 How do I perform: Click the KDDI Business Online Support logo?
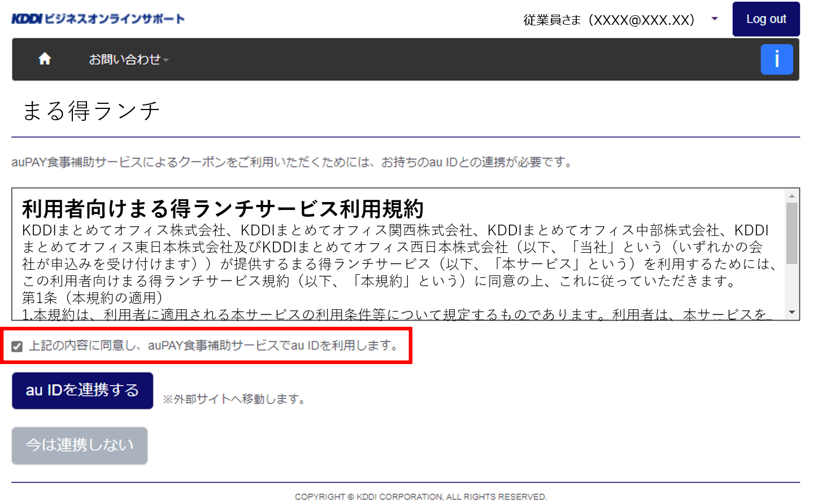98,19
